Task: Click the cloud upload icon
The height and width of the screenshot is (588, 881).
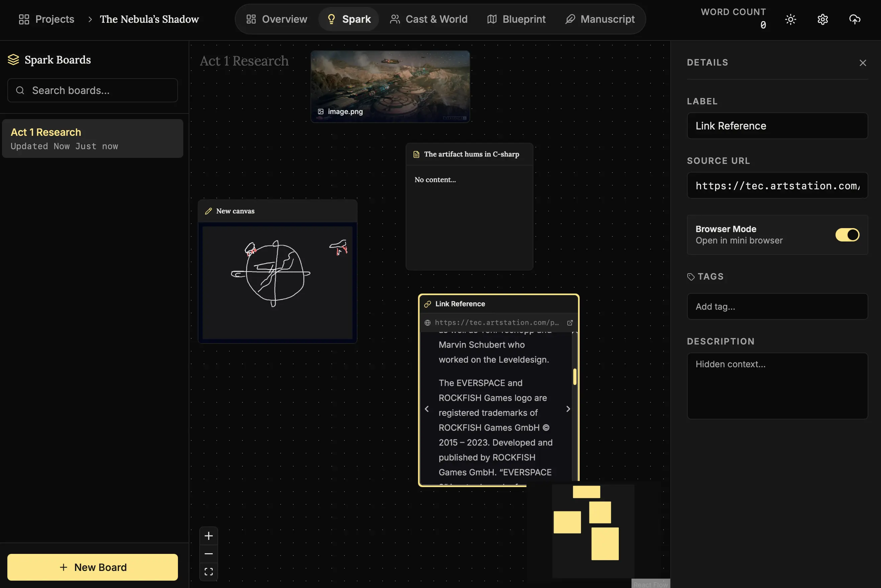Action: (854, 19)
